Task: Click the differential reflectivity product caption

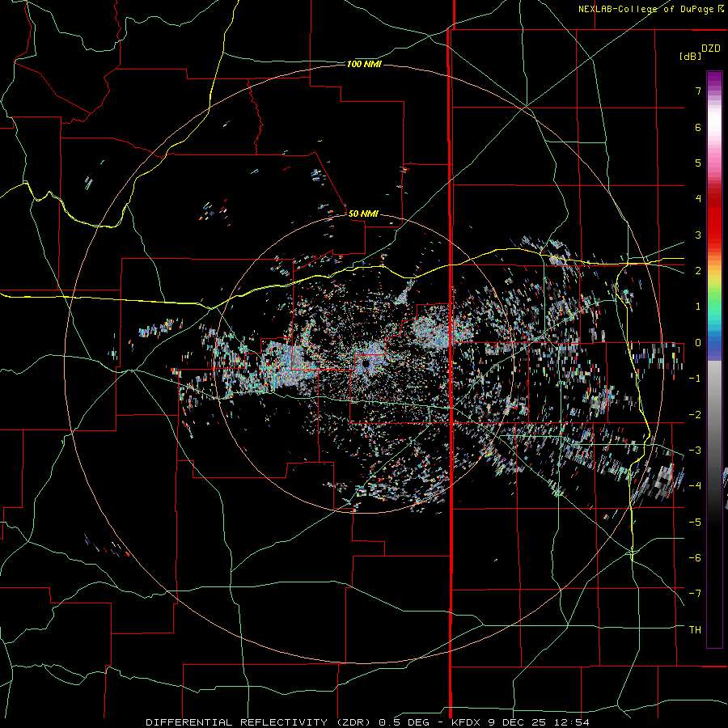Action: pos(367,722)
